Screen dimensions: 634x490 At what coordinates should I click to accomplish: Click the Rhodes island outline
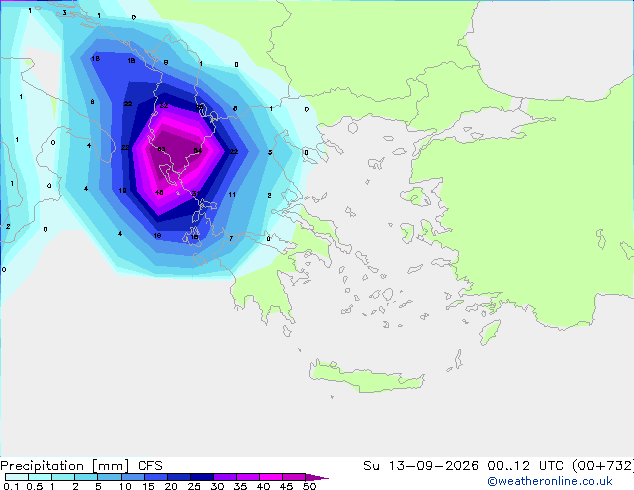tap(490, 332)
